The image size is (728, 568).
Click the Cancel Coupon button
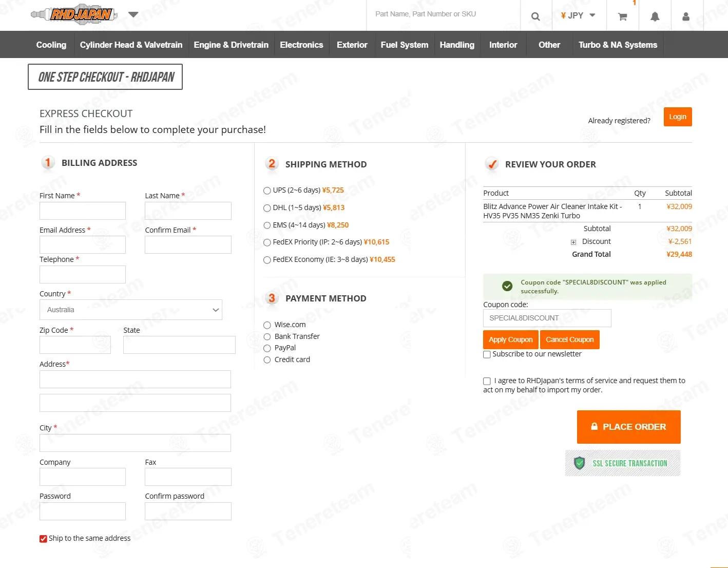point(570,339)
